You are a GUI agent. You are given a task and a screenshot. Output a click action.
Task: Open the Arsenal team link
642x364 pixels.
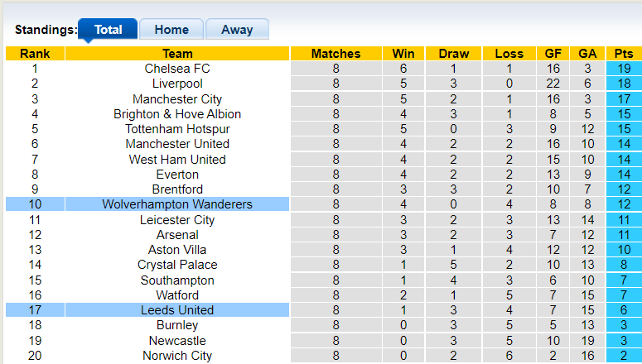(x=177, y=235)
